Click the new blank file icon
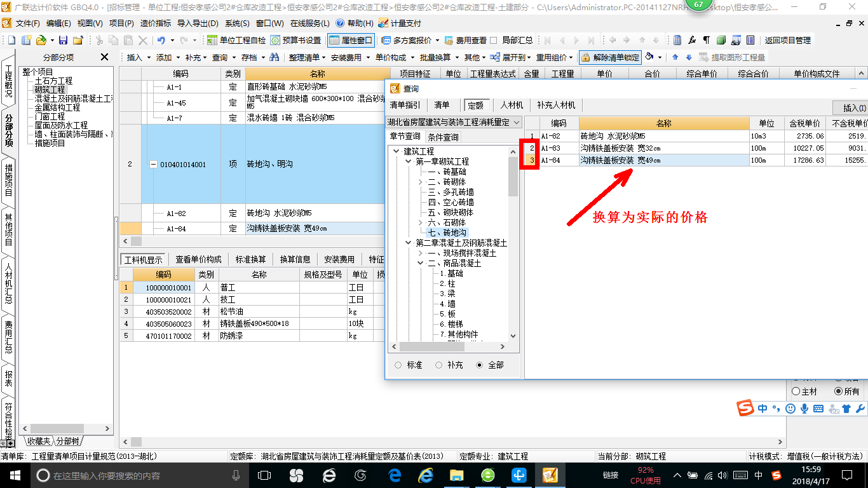This screenshot has height=488, width=868. tap(13, 40)
